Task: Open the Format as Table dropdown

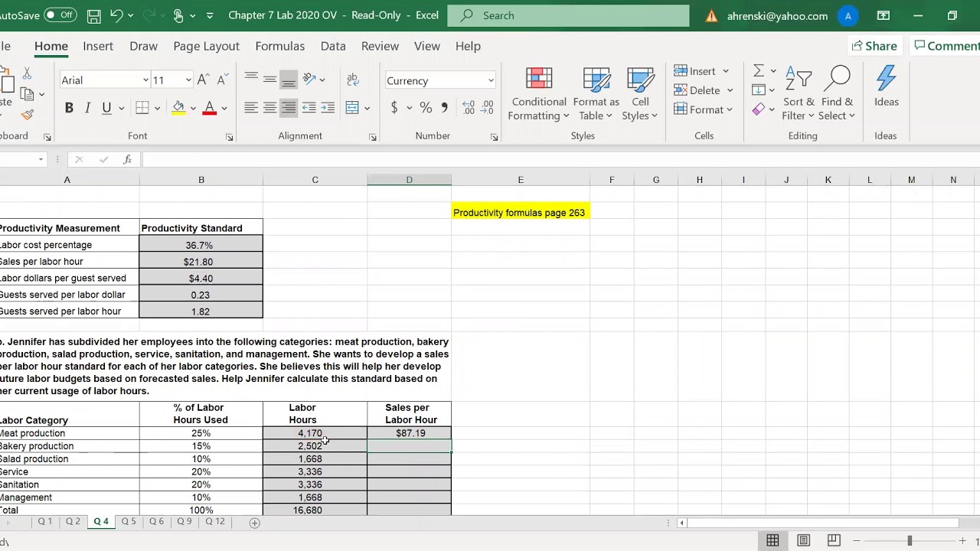Action: click(x=596, y=95)
